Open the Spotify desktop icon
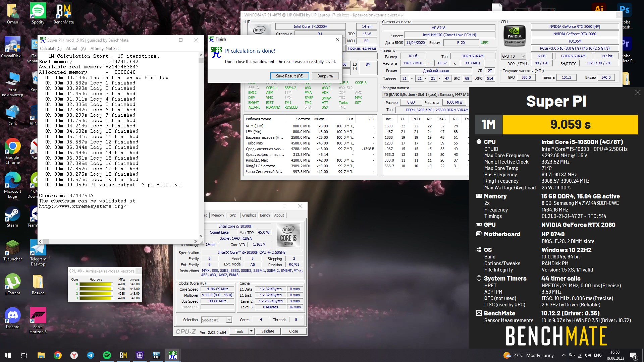This screenshot has height=362, width=644. coord(38,14)
